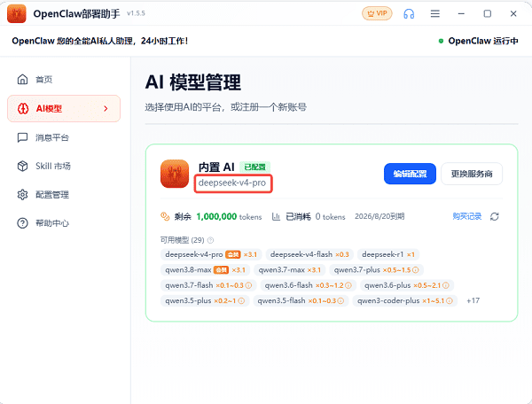Click the OpenClaw app logo in title bar
Image resolution: width=532 pixels, height=404 pixels.
coord(16,13)
